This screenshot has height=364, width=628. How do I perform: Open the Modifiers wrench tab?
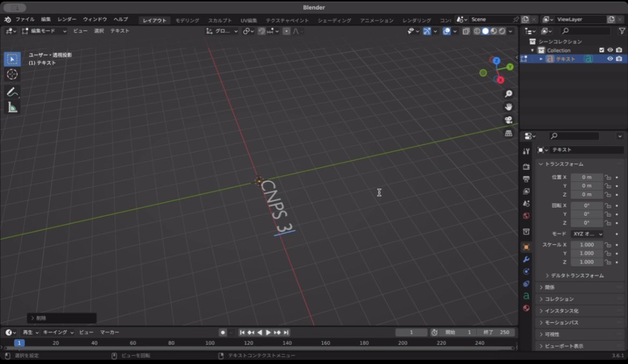[x=526, y=259]
